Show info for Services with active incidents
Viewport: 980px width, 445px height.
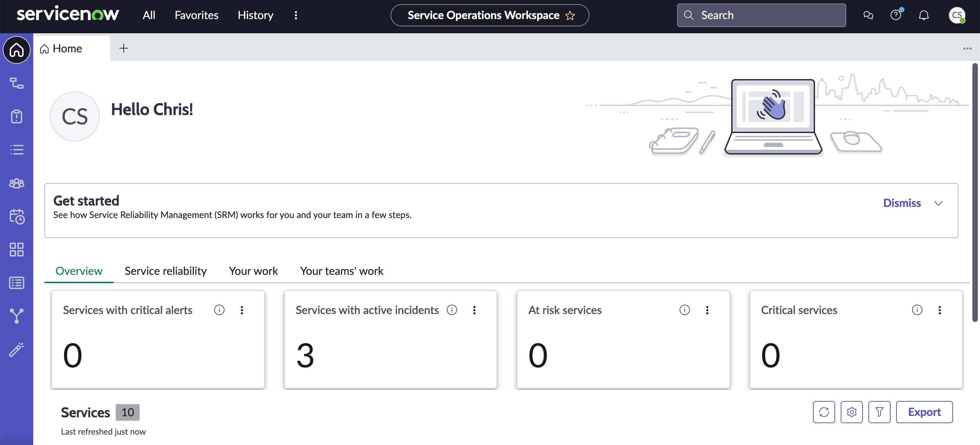[452, 310]
